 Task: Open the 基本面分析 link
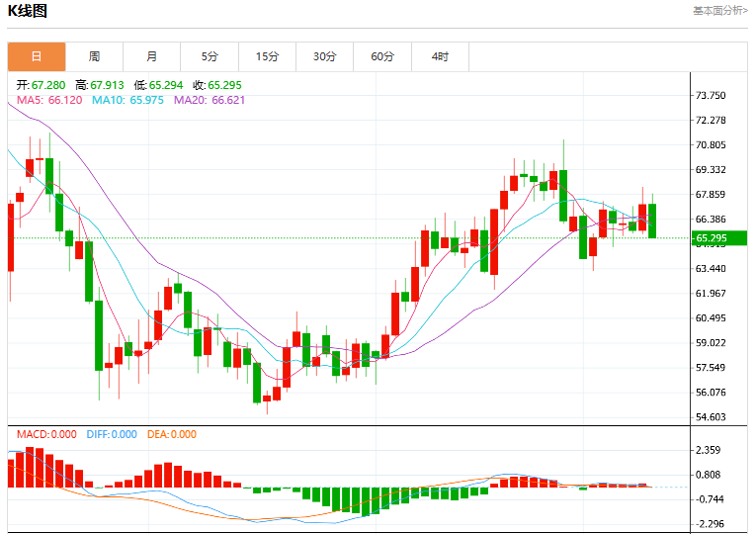point(720,11)
